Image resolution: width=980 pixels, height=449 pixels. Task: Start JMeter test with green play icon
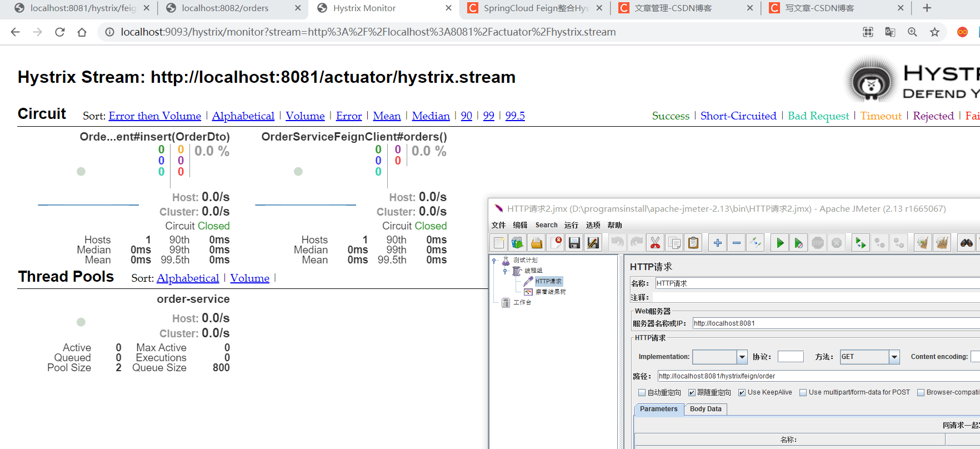click(780, 243)
